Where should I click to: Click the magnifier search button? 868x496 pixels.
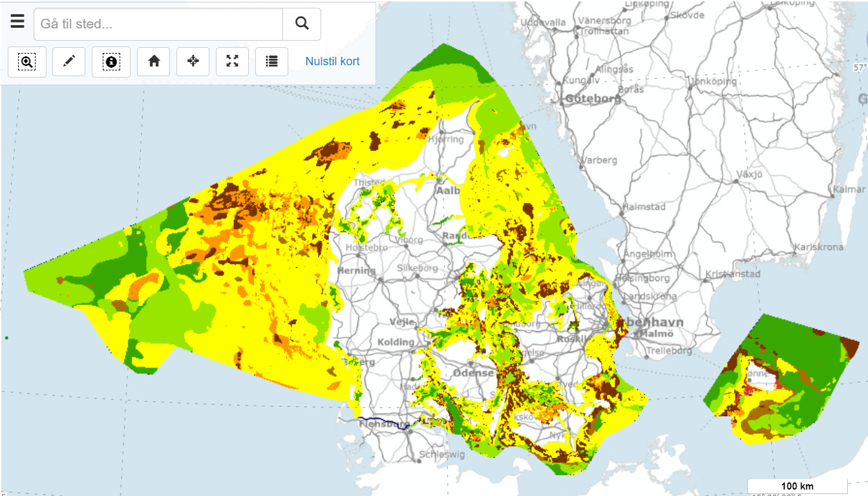click(302, 24)
